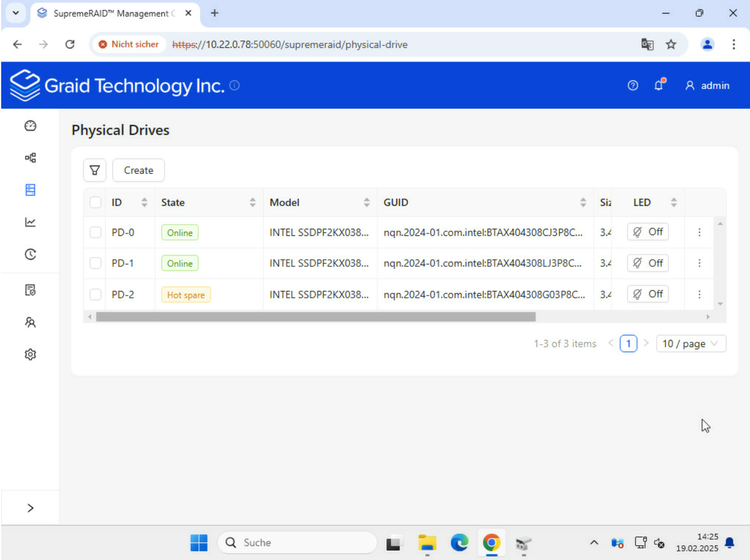
Task: Tick the PD-0 row checkbox
Action: 95,232
